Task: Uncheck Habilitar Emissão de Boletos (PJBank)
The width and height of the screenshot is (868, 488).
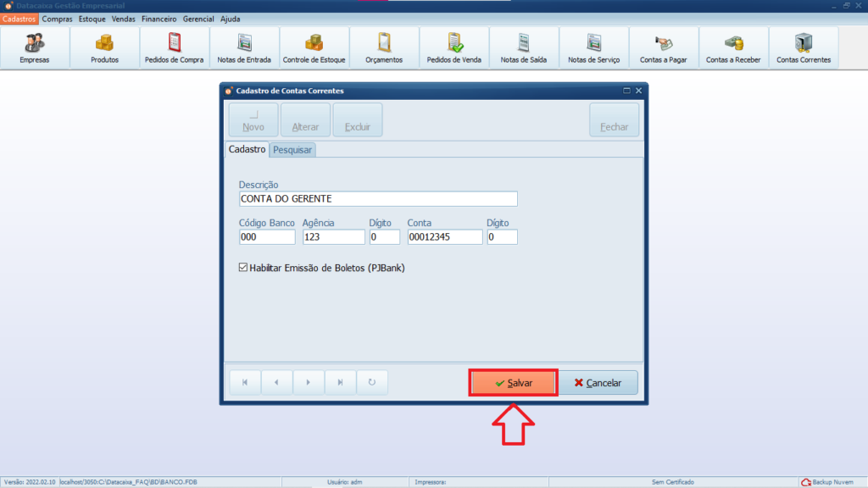Action: tap(243, 268)
